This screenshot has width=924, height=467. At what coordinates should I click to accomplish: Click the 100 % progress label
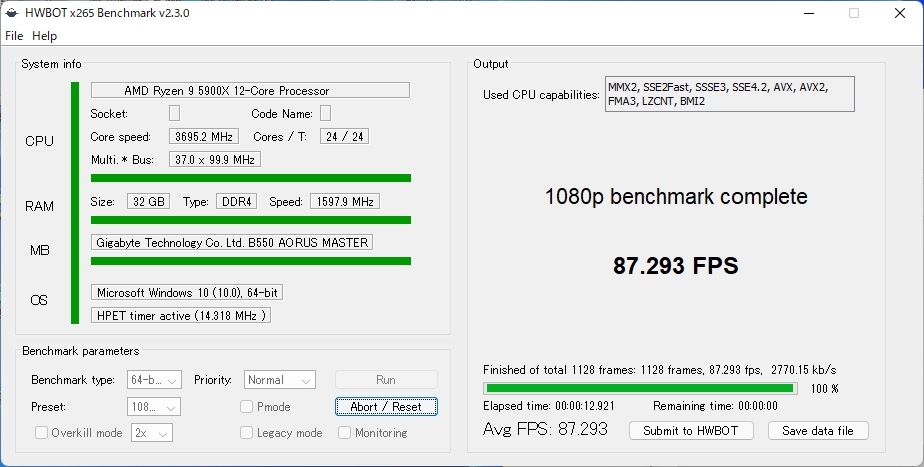[x=824, y=389]
